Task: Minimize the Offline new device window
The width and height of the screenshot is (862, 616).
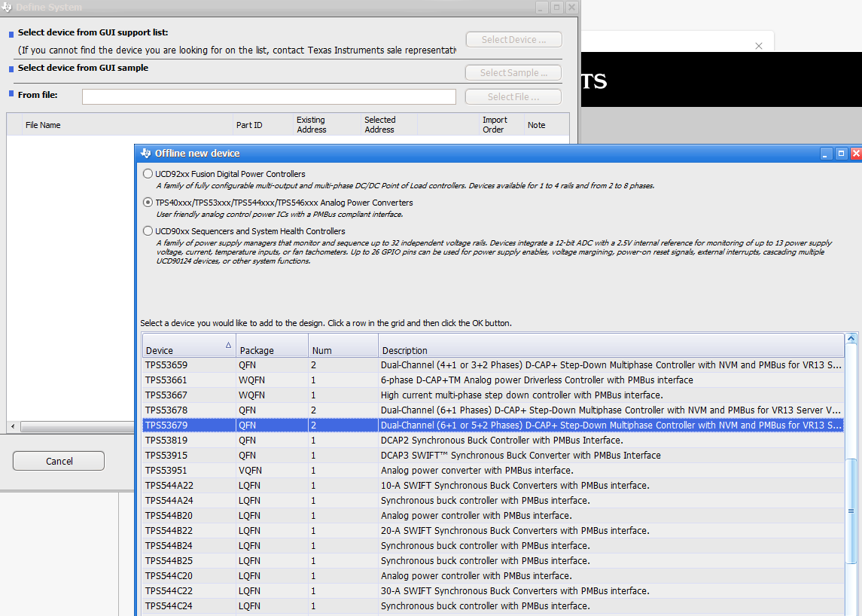Action: coord(827,154)
